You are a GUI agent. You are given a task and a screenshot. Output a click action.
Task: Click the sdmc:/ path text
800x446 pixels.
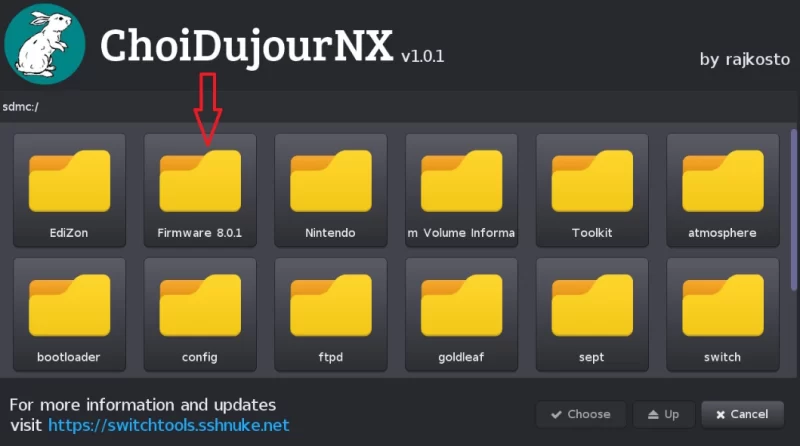[x=20, y=107]
